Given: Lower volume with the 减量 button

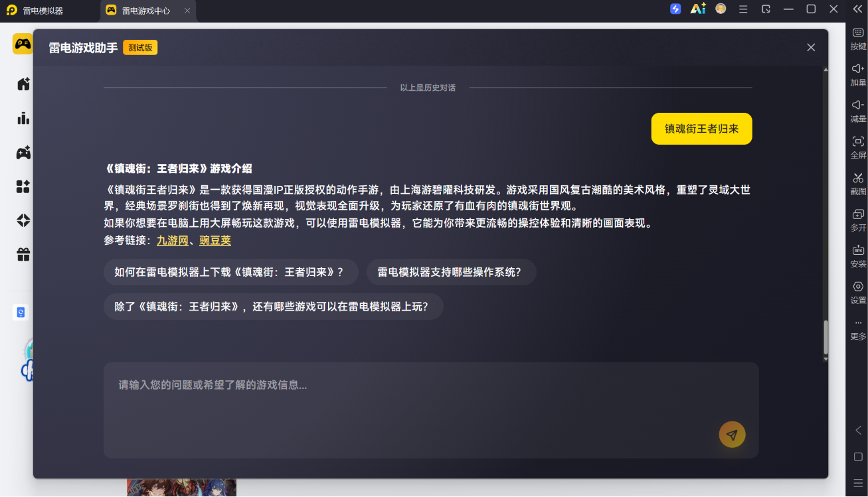Looking at the screenshot, I should click(x=858, y=111).
